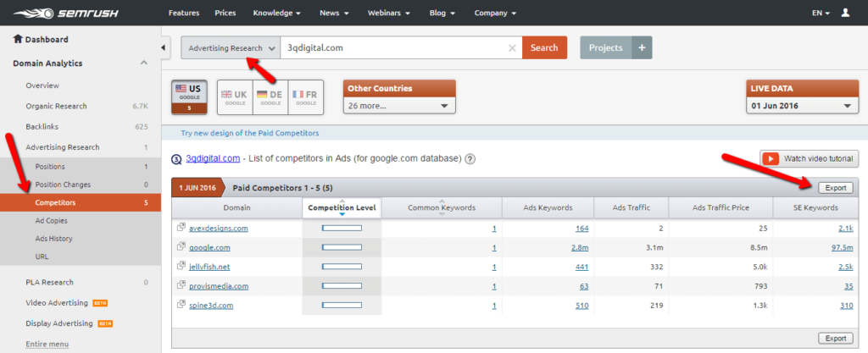Click the domain search input field

401,48
